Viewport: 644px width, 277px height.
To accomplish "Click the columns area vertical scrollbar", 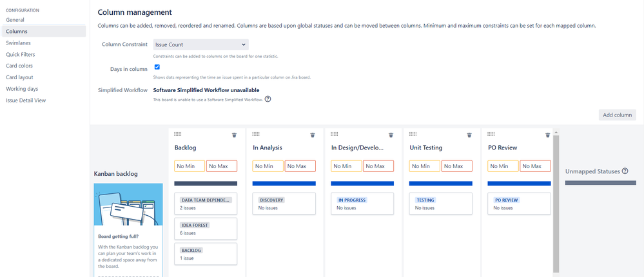I will [x=556, y=204].
